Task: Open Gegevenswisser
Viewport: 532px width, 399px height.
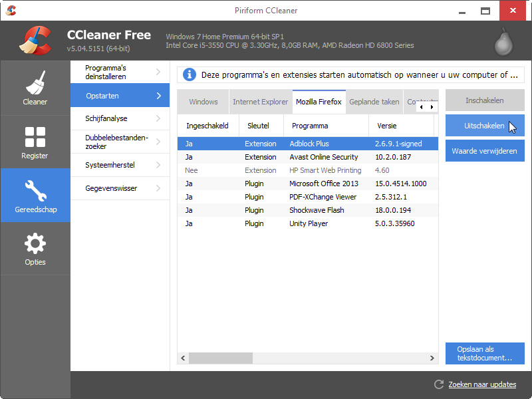Action: (x=120, y=188)
